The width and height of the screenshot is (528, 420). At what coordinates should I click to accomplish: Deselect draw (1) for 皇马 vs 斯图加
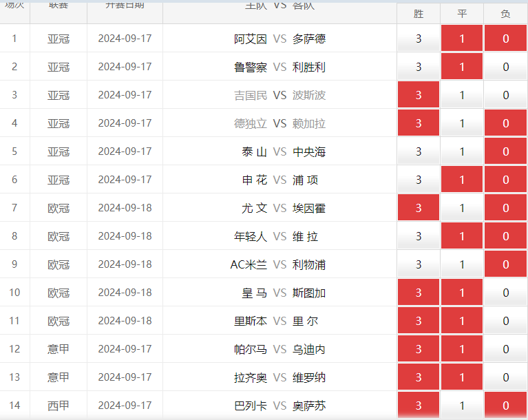462,293
